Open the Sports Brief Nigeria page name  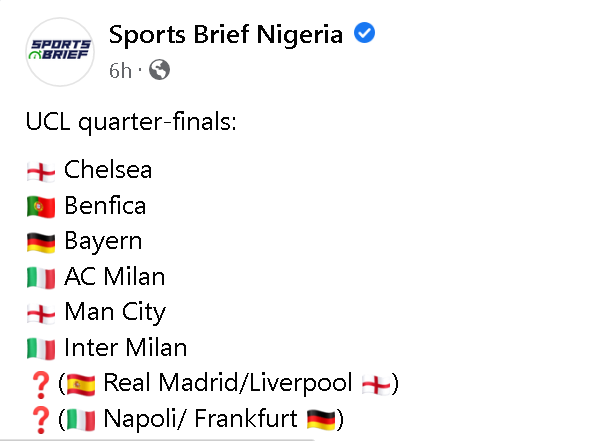(226, 35)
